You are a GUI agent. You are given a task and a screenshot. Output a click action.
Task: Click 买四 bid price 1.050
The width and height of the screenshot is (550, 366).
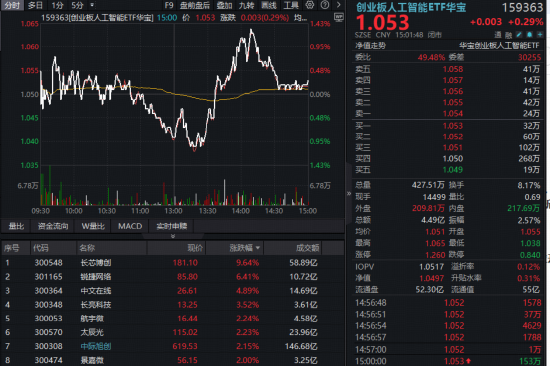point(453,159)
